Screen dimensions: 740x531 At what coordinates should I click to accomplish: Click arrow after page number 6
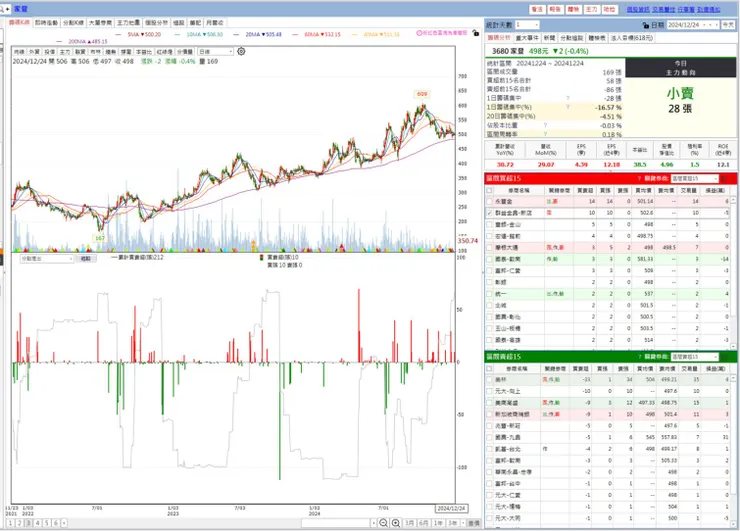coord(64,523)
